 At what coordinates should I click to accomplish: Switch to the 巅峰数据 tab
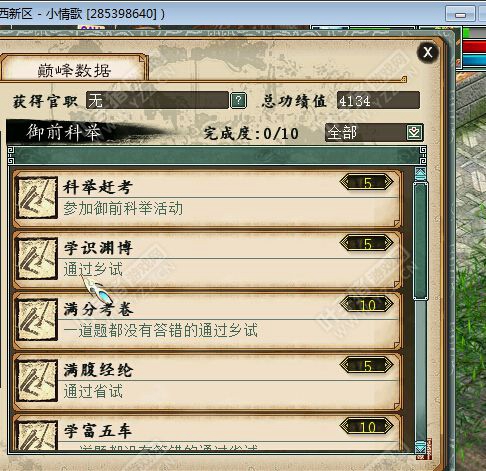pyautogui.click(x=74, y=69)
